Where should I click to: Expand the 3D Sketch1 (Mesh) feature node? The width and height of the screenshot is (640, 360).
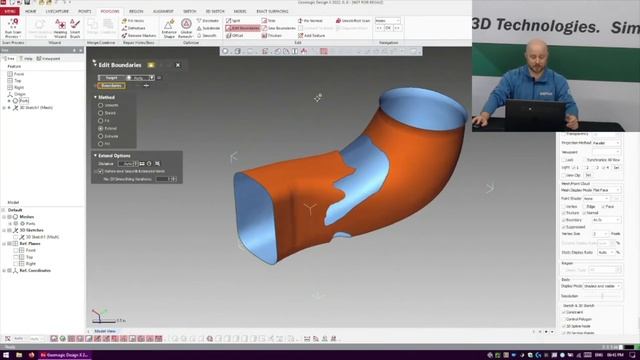(4, 108)
